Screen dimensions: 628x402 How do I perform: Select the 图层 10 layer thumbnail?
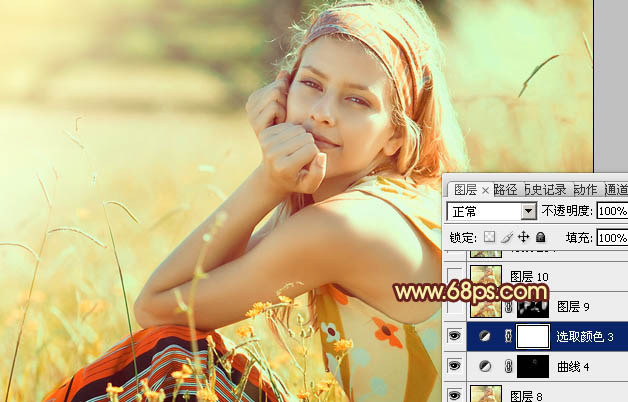486,277
